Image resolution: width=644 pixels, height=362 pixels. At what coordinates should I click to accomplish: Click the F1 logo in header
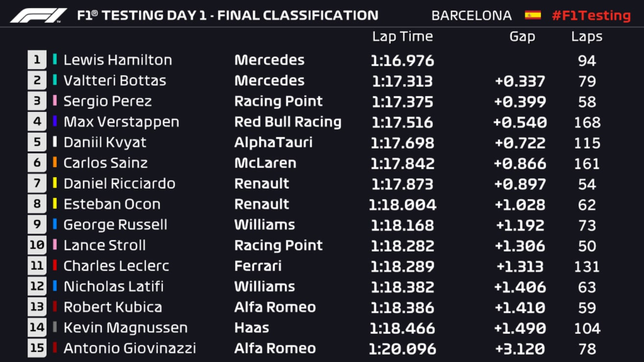tap(38, 16)
